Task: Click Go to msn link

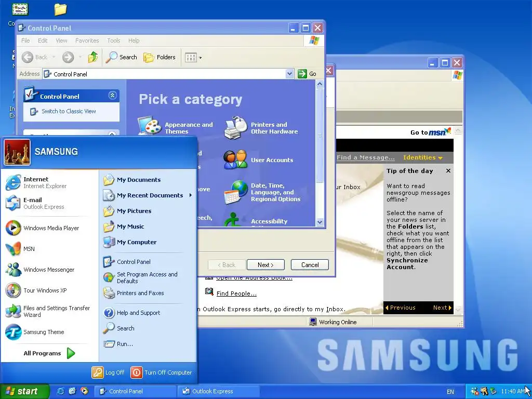Action: pos(431,131)
